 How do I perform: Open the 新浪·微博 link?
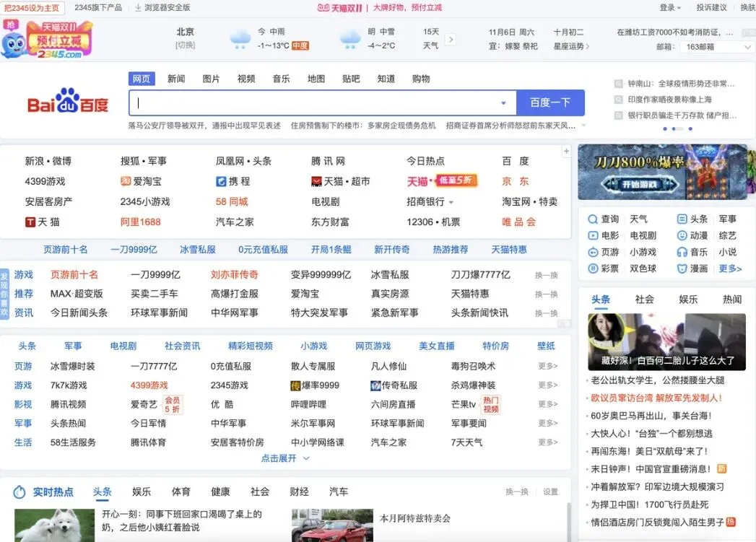click(48, 161)
